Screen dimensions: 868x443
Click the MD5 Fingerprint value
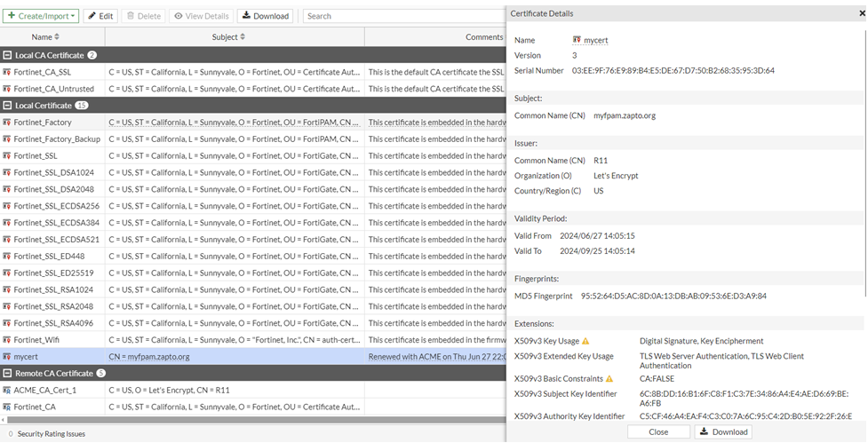673,296
